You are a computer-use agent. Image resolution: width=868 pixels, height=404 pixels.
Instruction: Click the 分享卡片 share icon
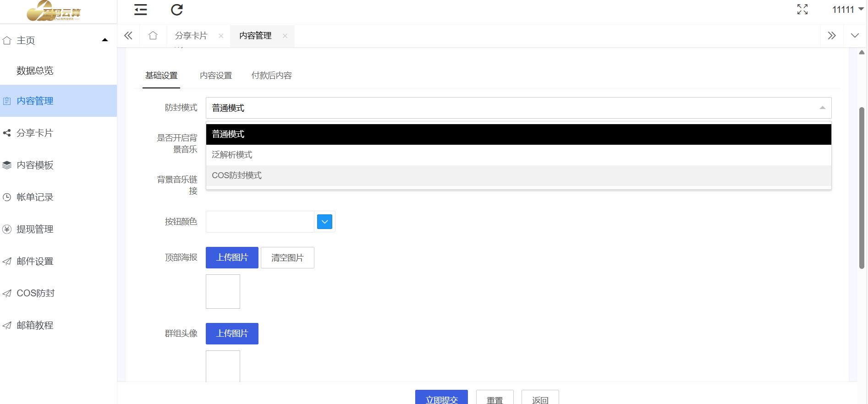[7, 133]
